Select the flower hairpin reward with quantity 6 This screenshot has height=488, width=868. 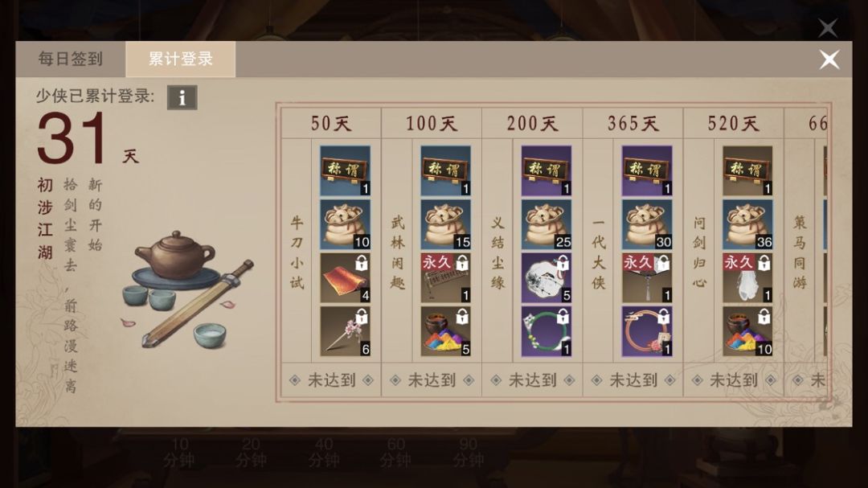click(x=345, y=332)
